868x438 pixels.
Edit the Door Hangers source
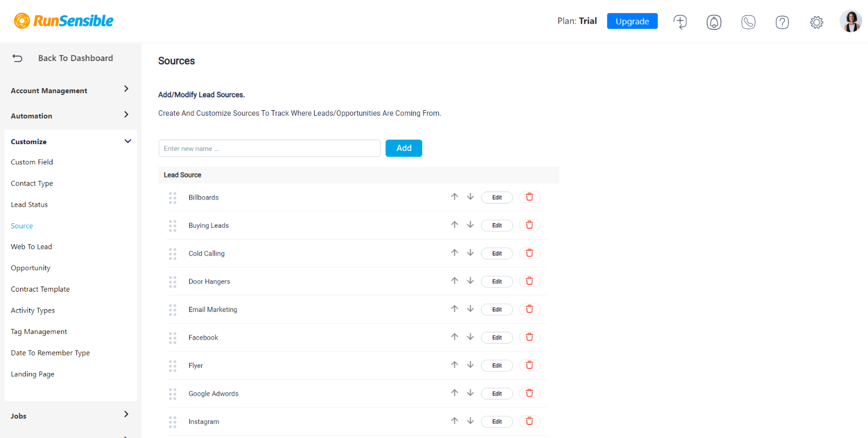tap(497, 281)
